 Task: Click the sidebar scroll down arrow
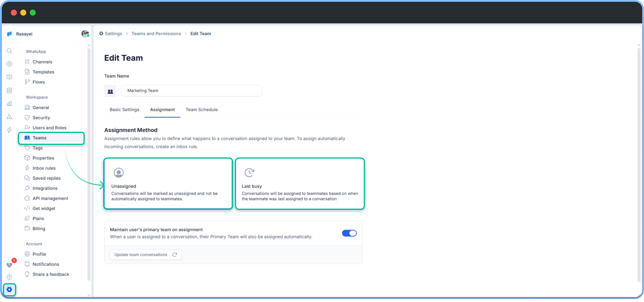(89, 295)
